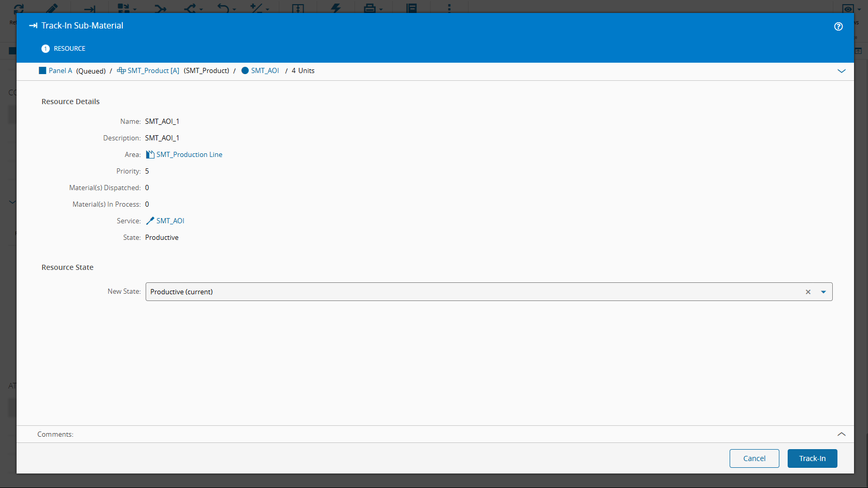Screen dimensions: 868x488
Task: Click the State value Productive
Action: click(162, 237)
